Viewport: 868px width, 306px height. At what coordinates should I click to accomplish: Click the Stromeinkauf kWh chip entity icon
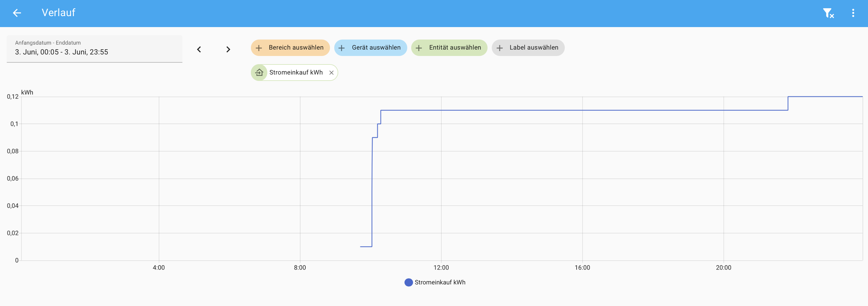(259, 72)
